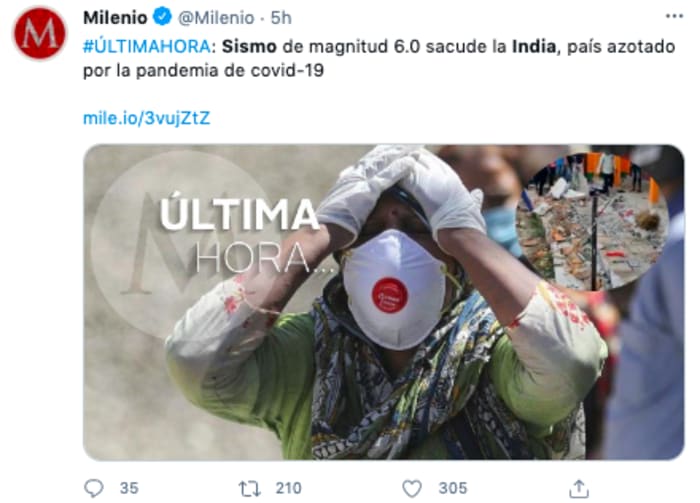Open the @Milenio handle
Image resolution: width=700 pixels, height=503 pixels.
tap(216, 18)
